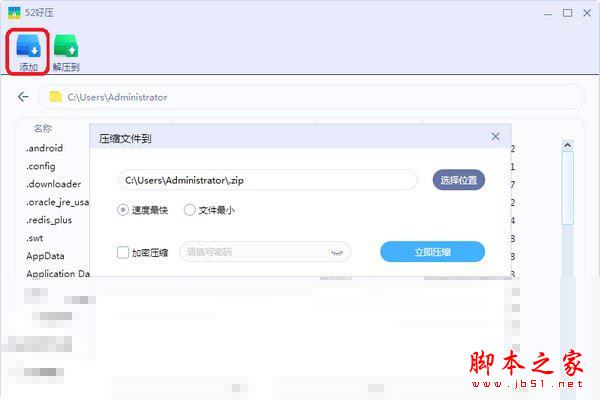The width and height of the screenshot is (600, 400).
Task: Click the back arrow beside the path bar
Action: click(23, 97)
